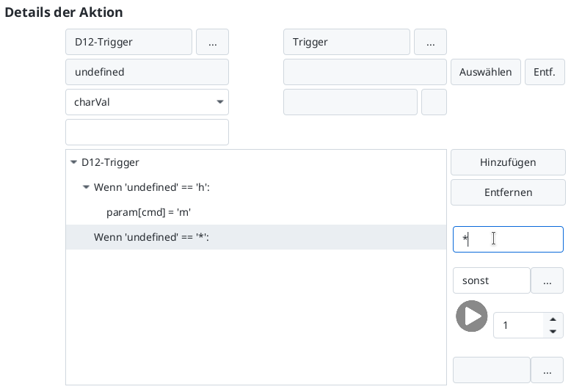Decrease the numeric value with down arrow
582x392 pixels.
point(553,331)
